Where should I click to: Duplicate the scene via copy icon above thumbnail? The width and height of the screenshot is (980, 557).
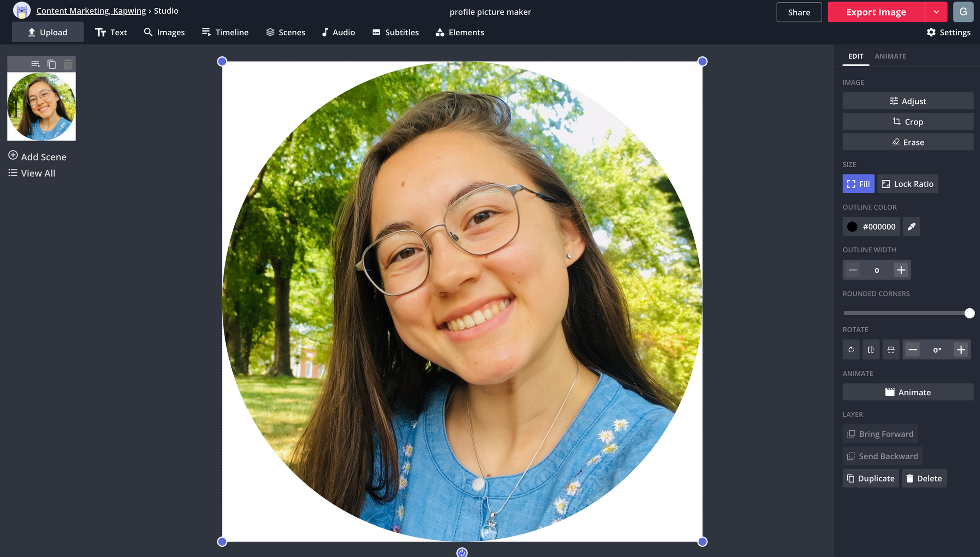click(51, 63)
